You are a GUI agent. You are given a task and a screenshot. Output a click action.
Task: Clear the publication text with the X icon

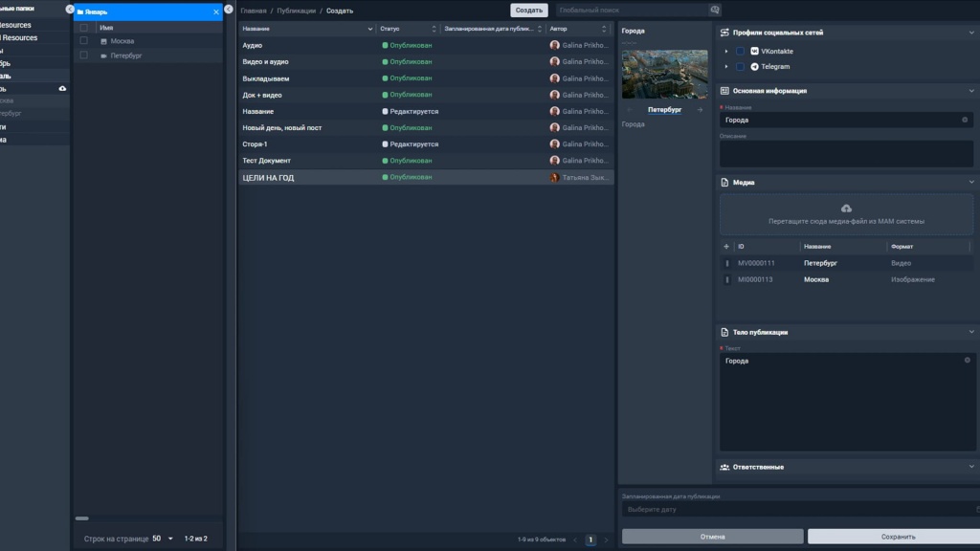(x=967, y=361)
